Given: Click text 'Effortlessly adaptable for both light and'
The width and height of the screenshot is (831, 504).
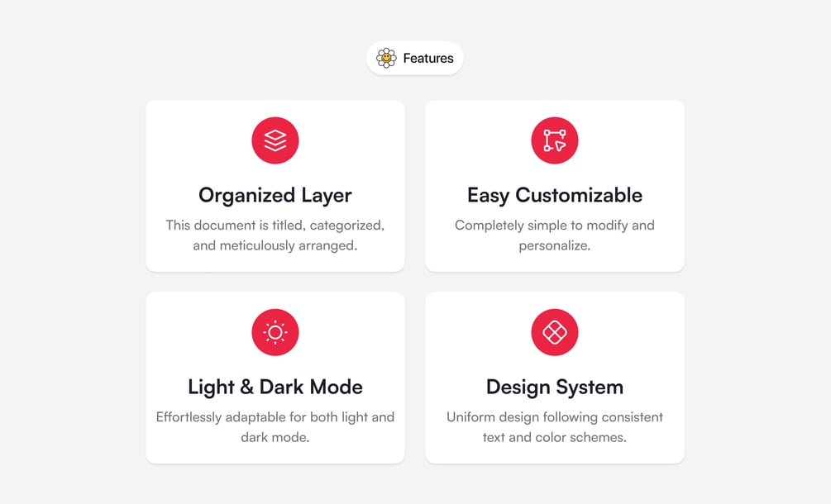Looking at the screenshot, I should click(x=275, y=417).
